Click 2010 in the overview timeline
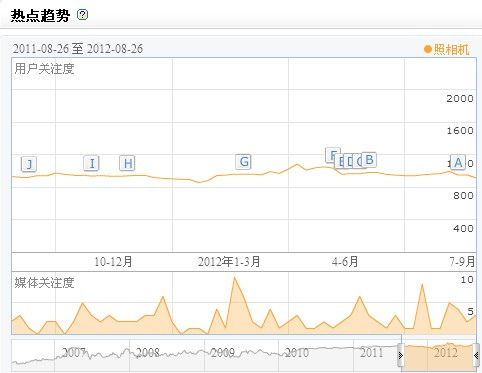 coord(297,352)
